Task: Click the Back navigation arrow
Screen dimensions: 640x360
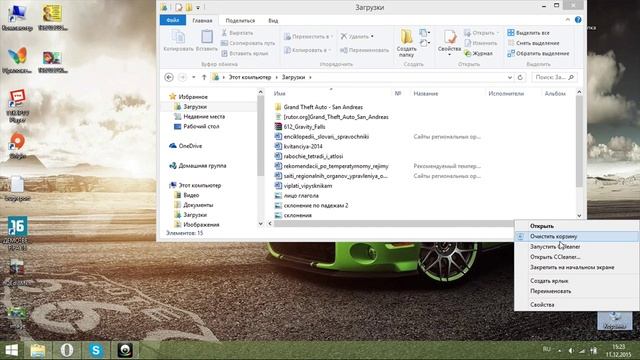Action: coord(169,77)
